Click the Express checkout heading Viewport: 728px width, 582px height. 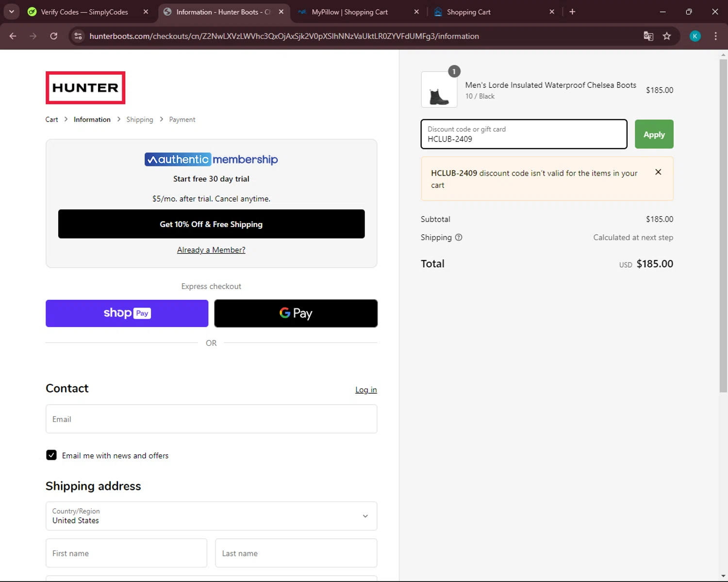coord(211,286)
